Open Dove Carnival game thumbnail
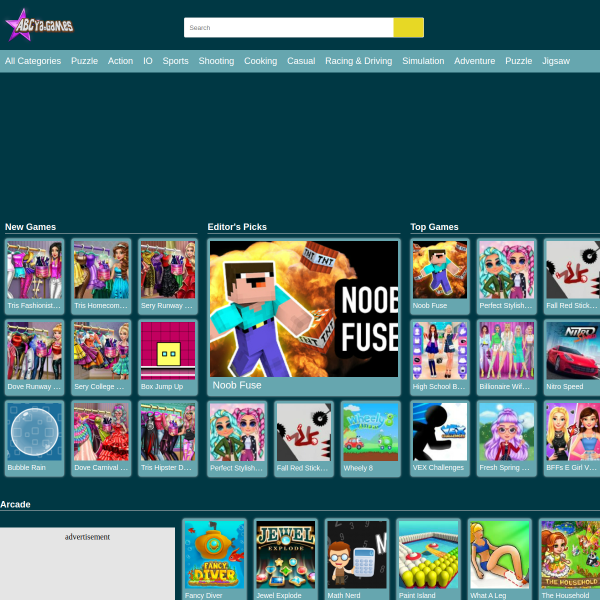Image resolution: width=600 pixels, height=600 pixels. coord(101,439)
